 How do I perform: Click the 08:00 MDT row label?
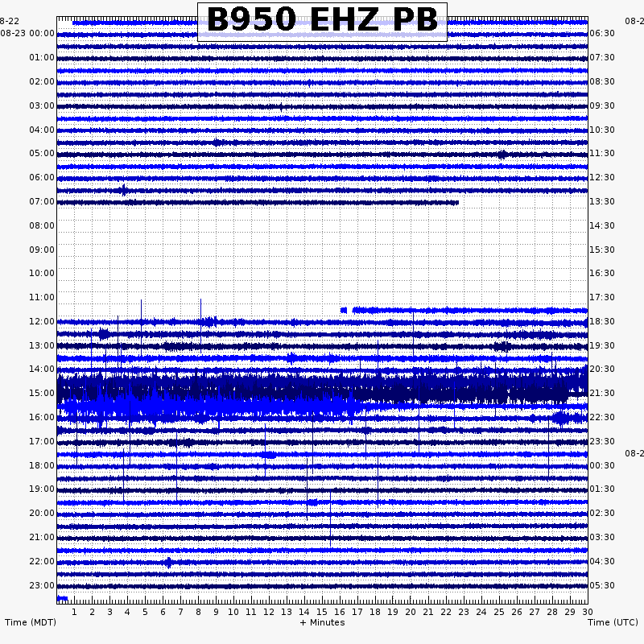(42, 226)
